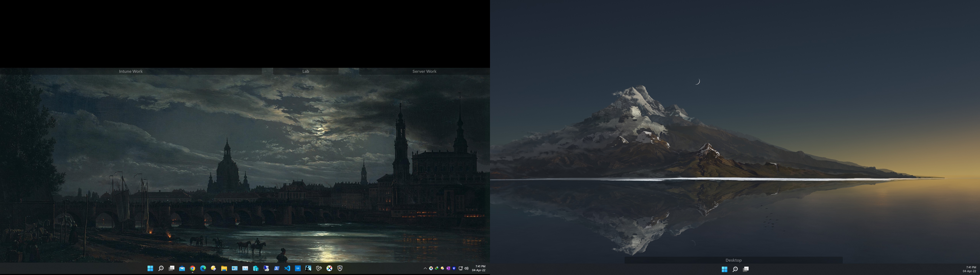Open the Kindle reading app icon
The width and height of the screenshot is (980, 275).
click(308, 268)
